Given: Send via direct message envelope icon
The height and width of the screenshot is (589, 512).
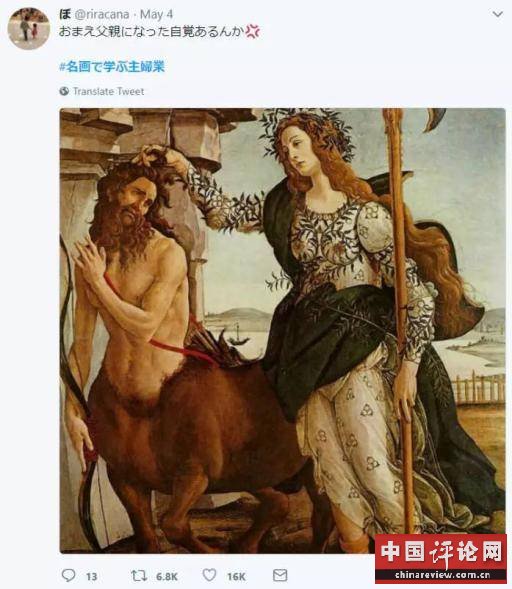Looking at the screenshot, I should (x=280, y=575).
